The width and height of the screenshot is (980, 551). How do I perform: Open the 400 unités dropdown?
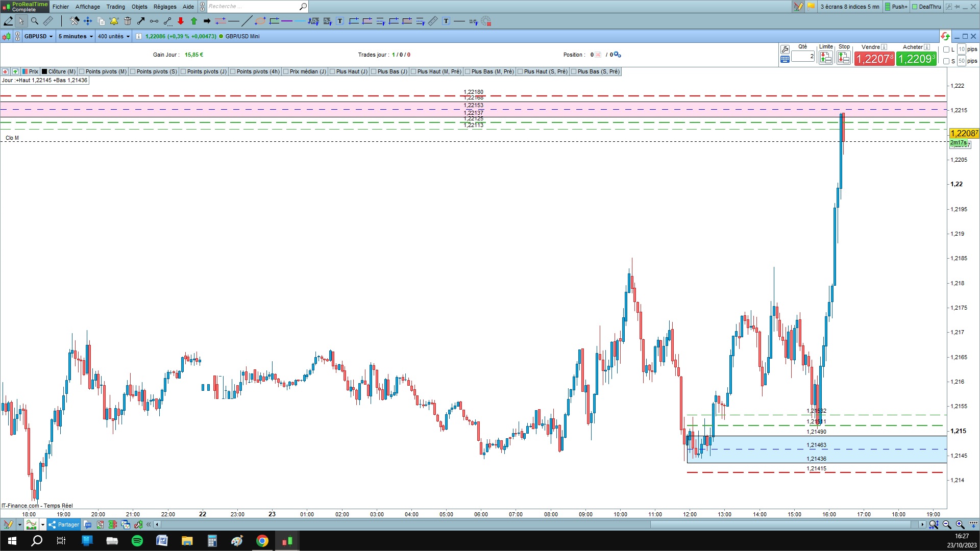pyautogui.click(x=113, y=36)
